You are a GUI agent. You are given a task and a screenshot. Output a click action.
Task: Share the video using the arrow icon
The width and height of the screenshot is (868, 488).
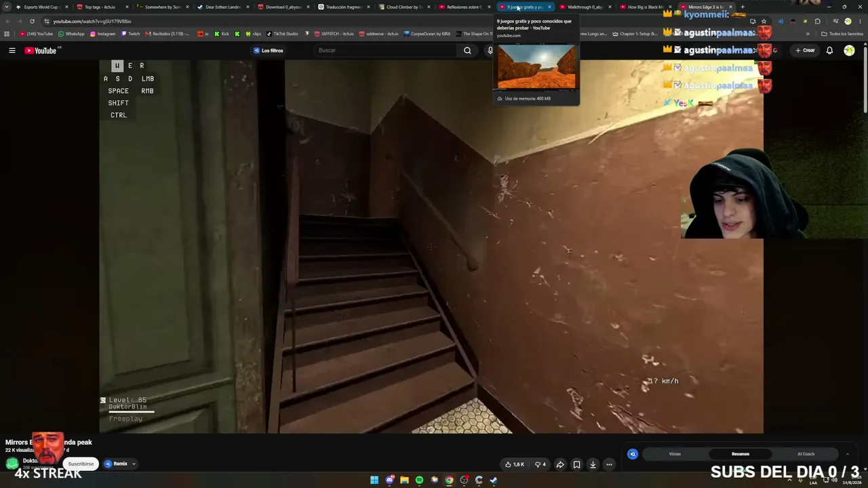(x=560, y=464)
